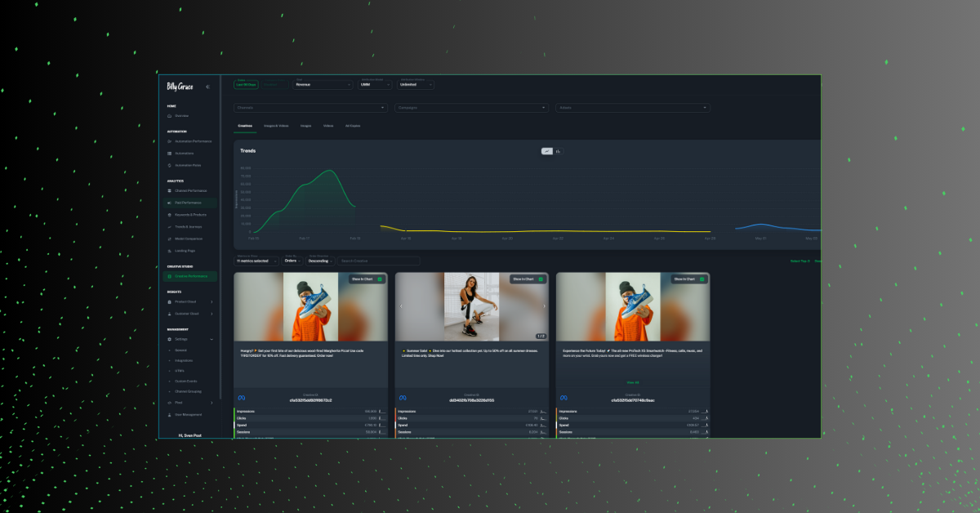980x513 pixels.
Task: Click the Keywords & Products sidebar icon
Action: [x=169, y=215]
